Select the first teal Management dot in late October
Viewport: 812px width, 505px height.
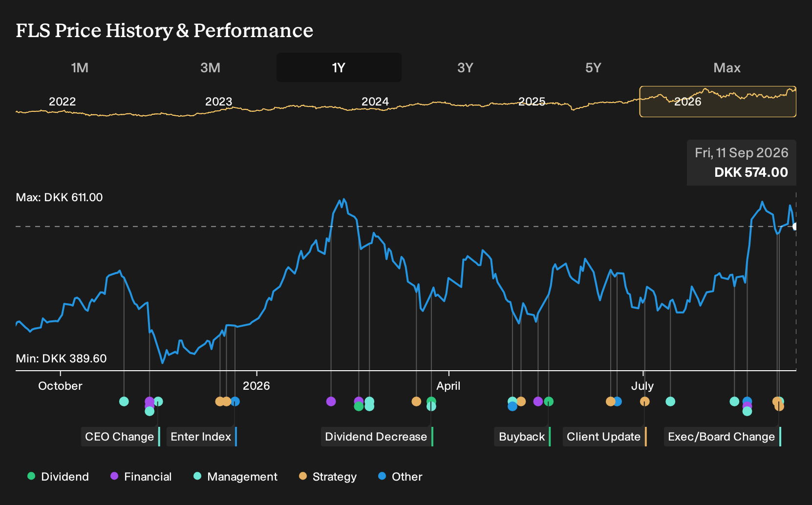124,401
